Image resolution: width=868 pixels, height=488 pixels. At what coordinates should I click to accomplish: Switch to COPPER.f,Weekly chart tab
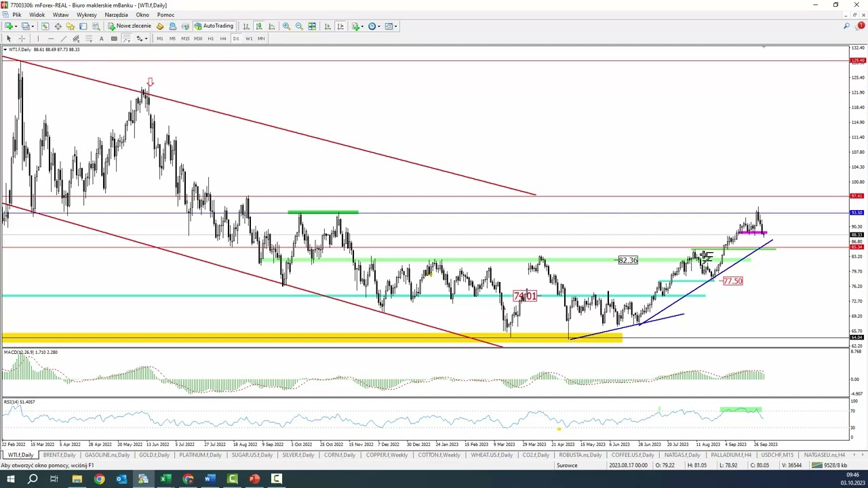pyautogui.click(x=387, y=455)
